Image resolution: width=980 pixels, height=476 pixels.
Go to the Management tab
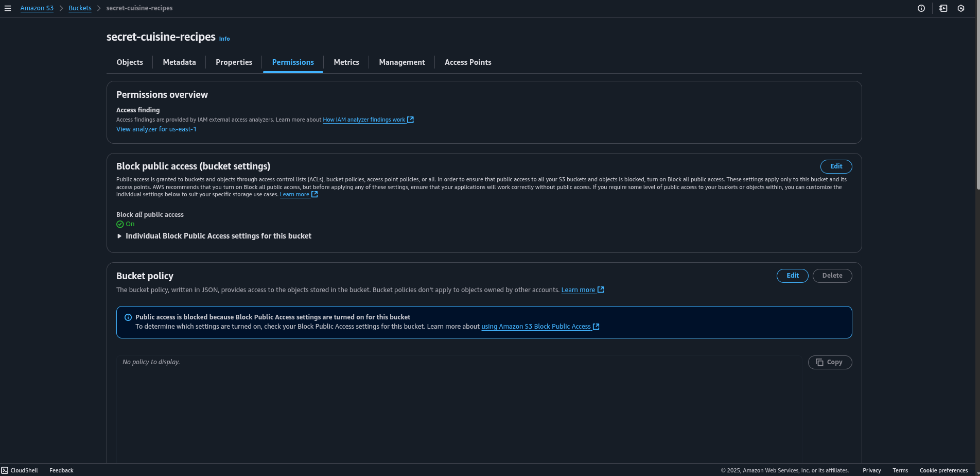pyautogui.click(x=401, y=62)
